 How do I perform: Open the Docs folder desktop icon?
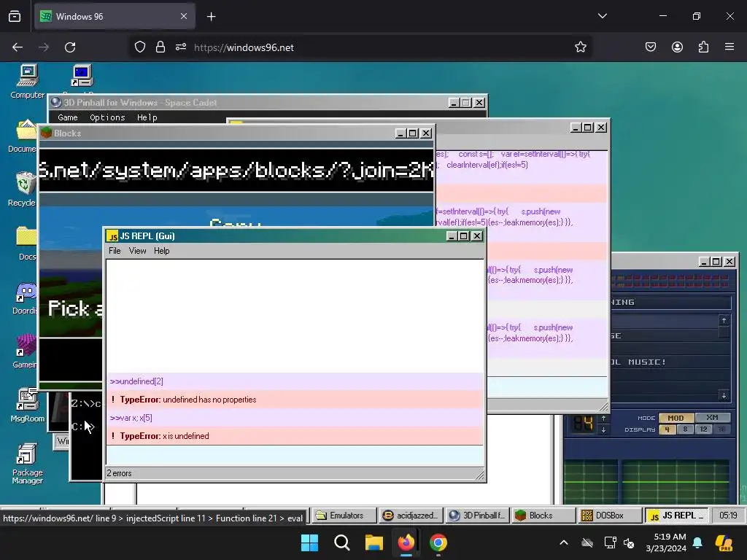pos(26,243)
